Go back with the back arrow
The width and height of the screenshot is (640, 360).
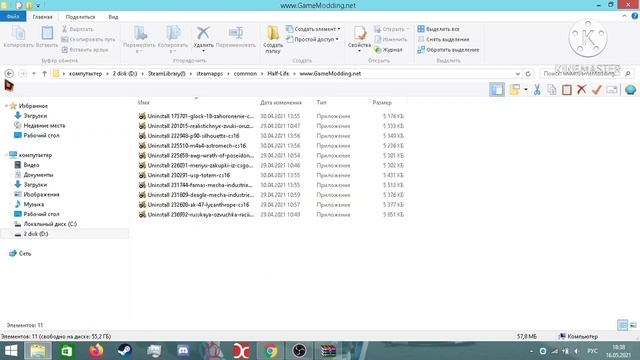[x=9, y=73]
